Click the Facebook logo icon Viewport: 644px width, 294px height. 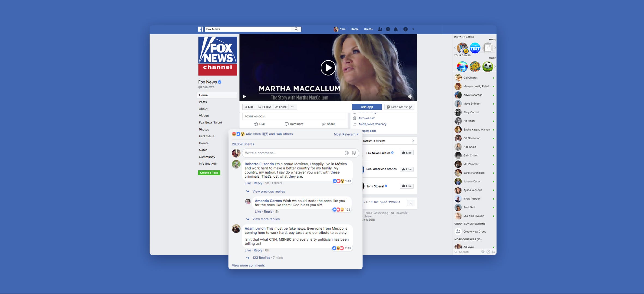[201, 29]
